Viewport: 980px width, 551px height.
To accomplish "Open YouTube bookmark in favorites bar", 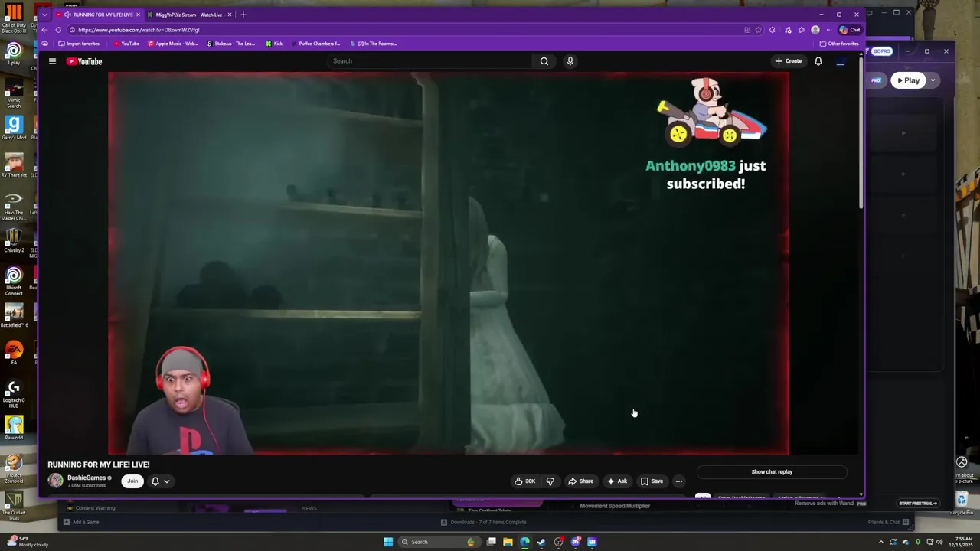I will tap(126, 44).
